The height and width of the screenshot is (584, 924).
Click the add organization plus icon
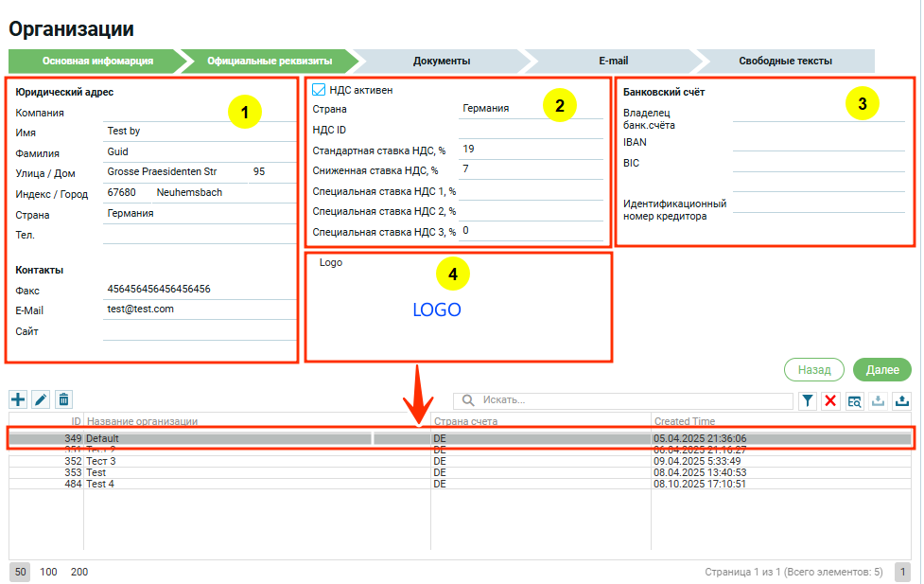click(18, 400)
